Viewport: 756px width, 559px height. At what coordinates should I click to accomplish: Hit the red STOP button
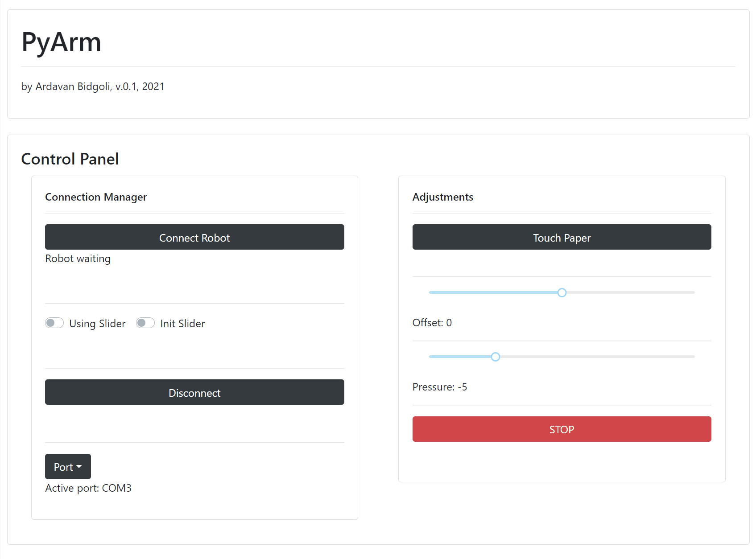(x=562, y=429)
